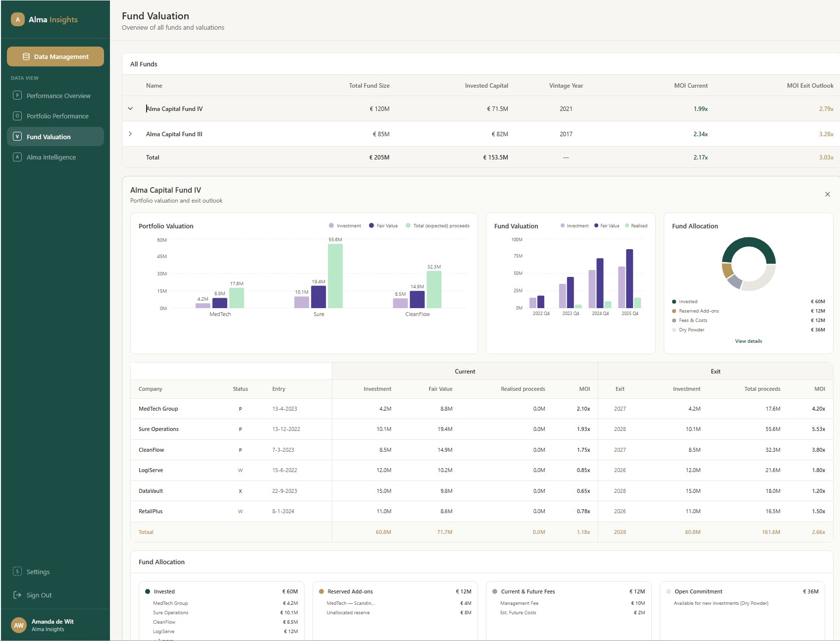
Task: Toggle Realised legend in Fund Valuation chart
Action: [636, 225]
